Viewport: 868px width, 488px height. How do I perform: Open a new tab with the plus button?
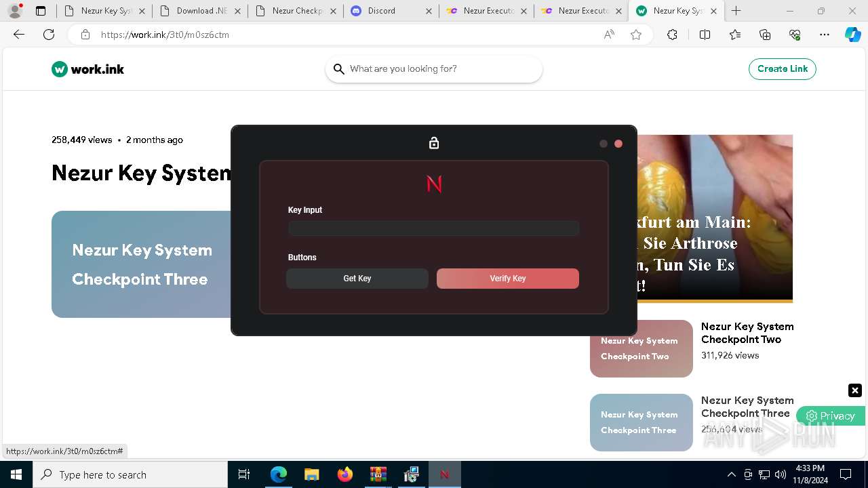point(736,11)
